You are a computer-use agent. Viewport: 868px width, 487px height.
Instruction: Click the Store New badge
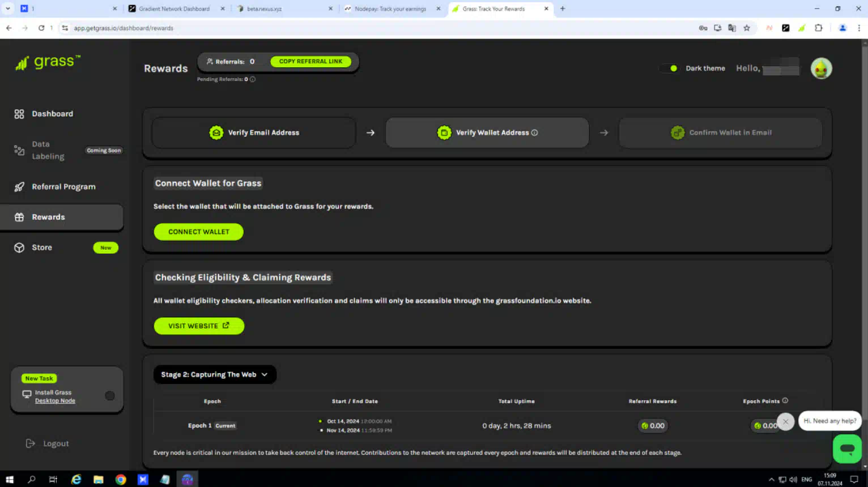click(x=106, y=247)
